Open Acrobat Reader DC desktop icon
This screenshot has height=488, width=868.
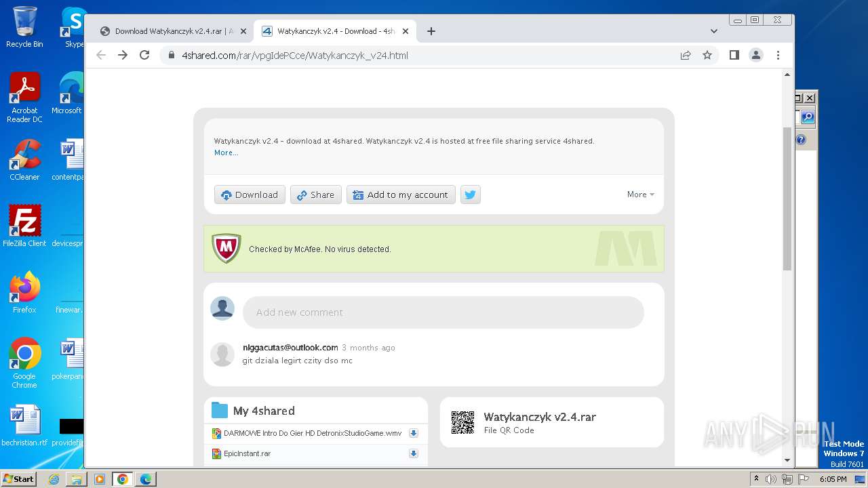(24, 98)
